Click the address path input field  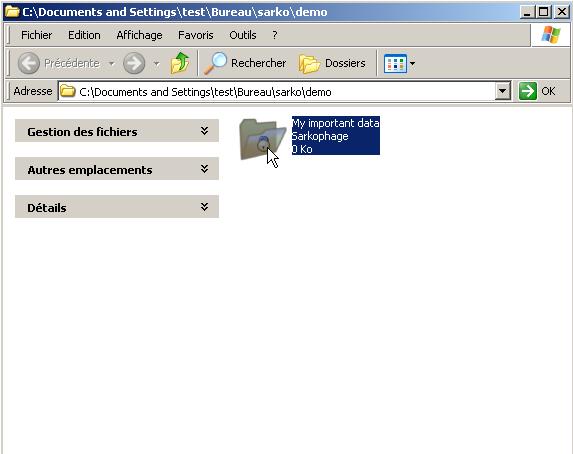277,91
